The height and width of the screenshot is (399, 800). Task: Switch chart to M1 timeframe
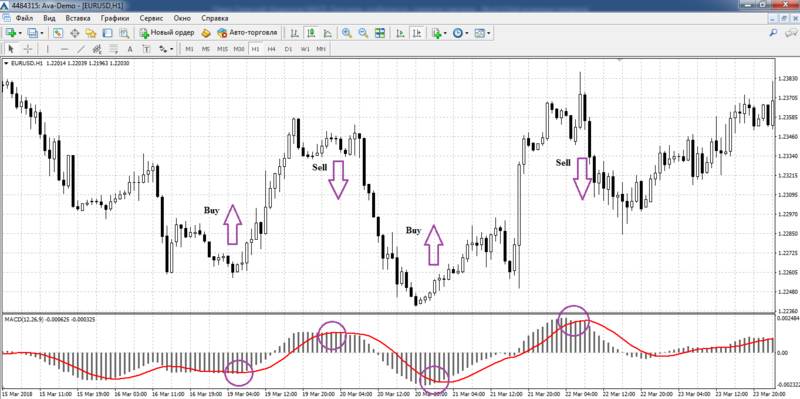point(189,49)
